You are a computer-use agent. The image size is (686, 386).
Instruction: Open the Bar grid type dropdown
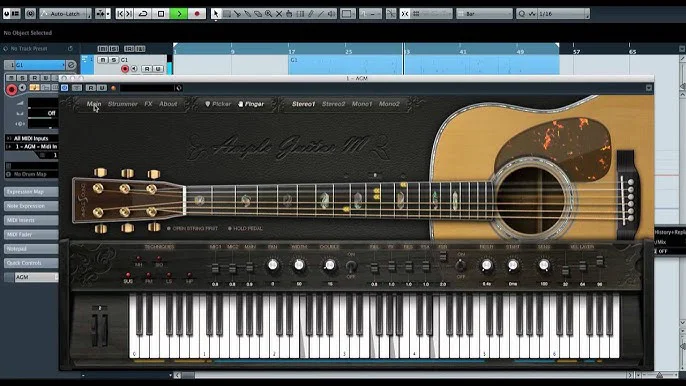tap(484, 14)
